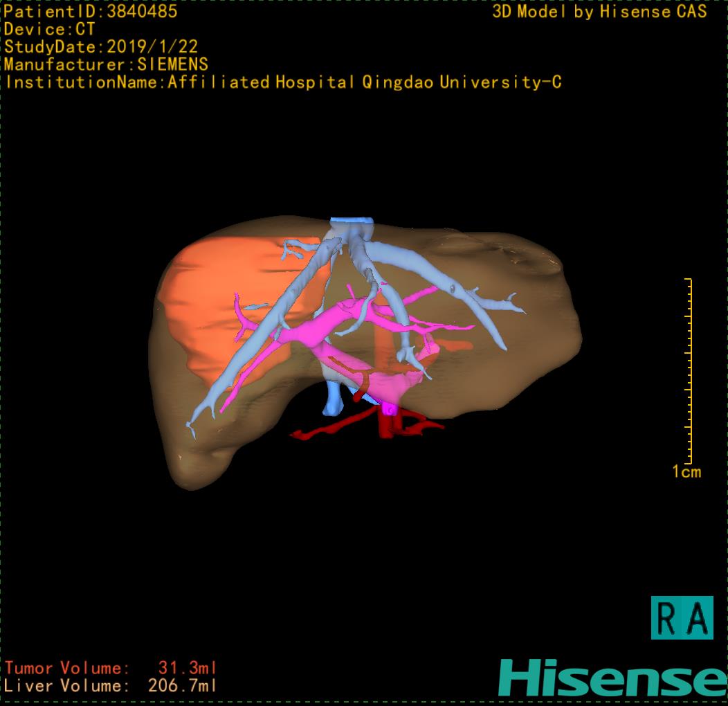Click the blue vena cava segment below liver

tap(333, 398)
